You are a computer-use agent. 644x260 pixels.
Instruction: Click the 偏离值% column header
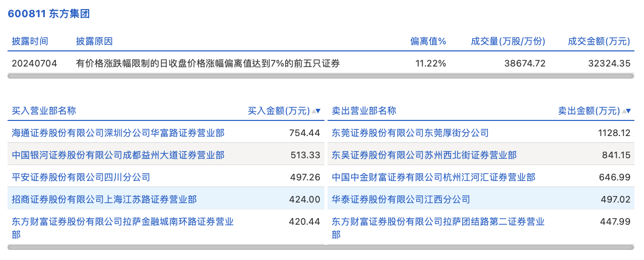pyautogui.click(x=428, y=41)
